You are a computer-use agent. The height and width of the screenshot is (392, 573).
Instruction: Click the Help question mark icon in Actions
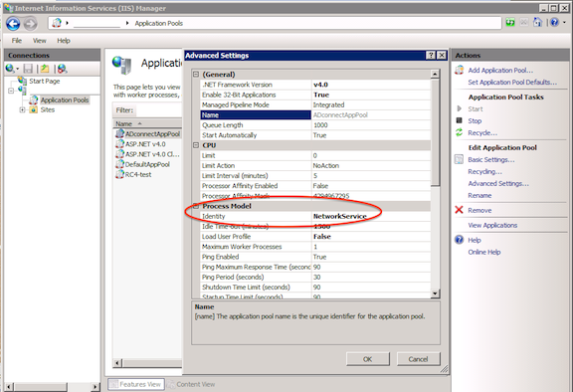click(459, 240)
